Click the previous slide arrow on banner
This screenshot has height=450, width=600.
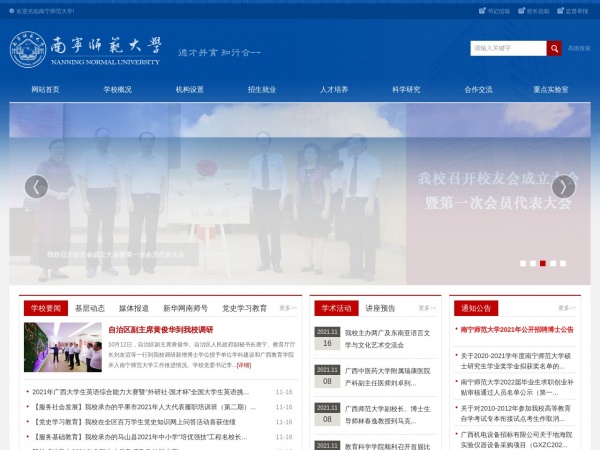(x=36, y=187)
